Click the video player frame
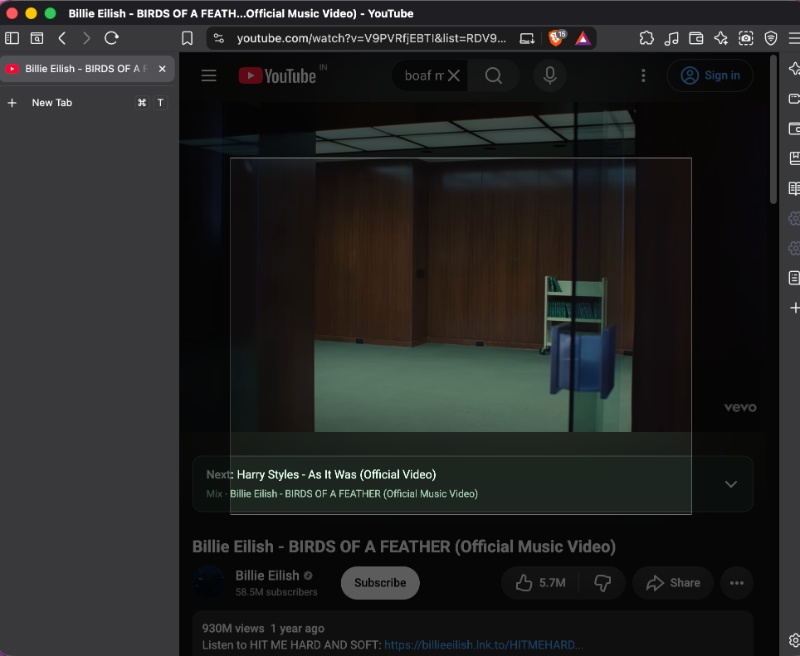The image size is (800, 656). [x=473, y=267]
